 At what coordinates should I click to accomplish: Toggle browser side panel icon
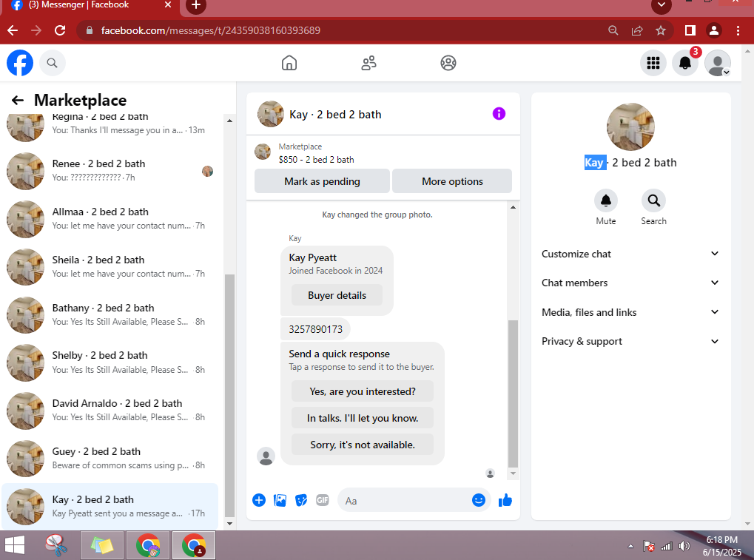pyautogui.click(x=690, y=30)
